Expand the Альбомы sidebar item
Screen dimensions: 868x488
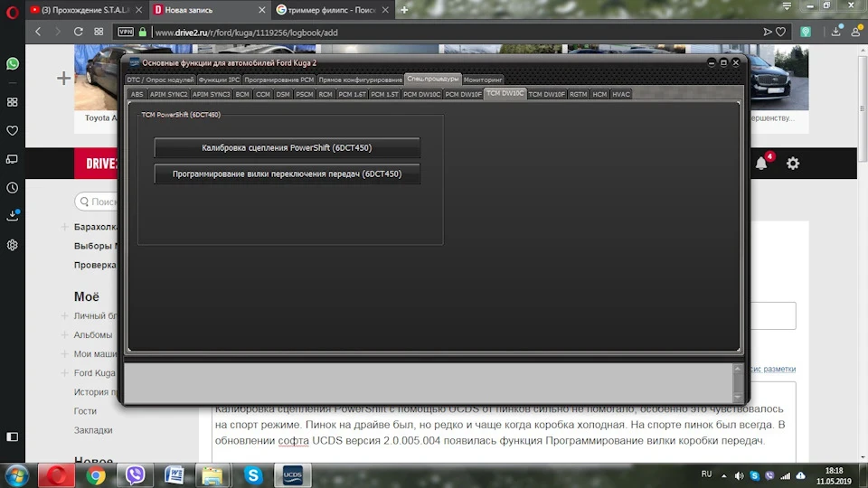click(64, 334)
